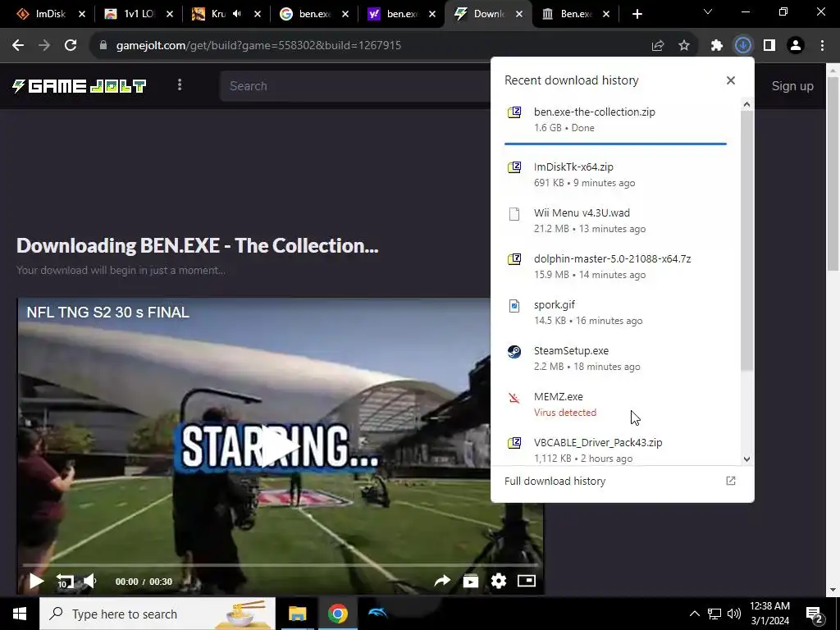Open the video playlist icon
The image size is (840, 630).
pos(470,581)
